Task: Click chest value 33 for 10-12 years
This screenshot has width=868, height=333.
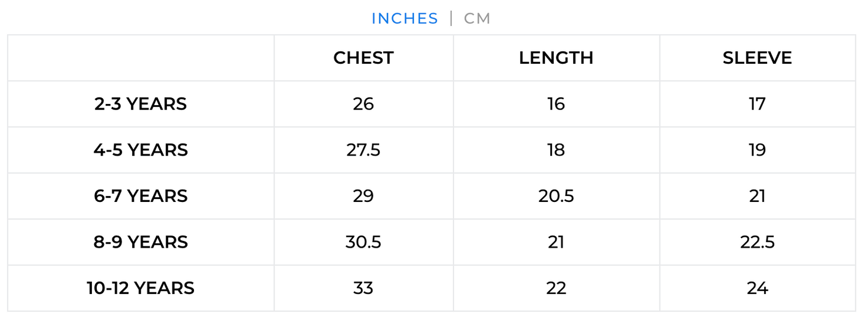Action: point(363,288)
